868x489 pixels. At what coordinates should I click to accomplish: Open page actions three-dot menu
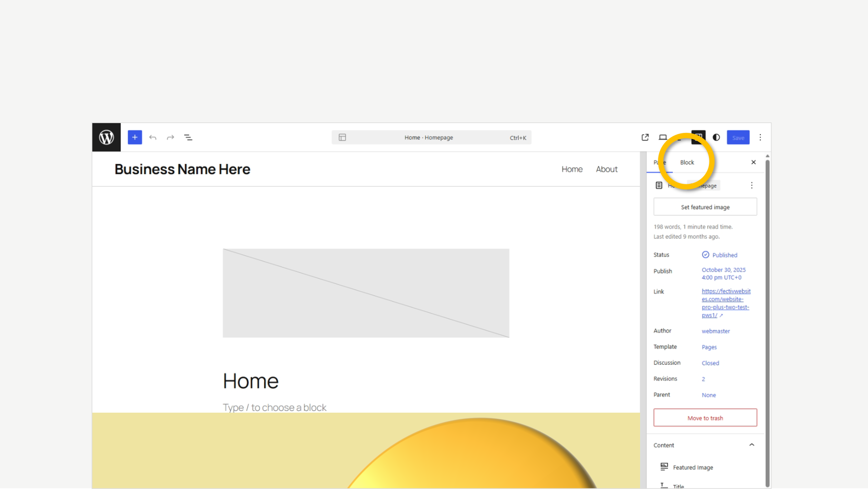tap(752, 185)
